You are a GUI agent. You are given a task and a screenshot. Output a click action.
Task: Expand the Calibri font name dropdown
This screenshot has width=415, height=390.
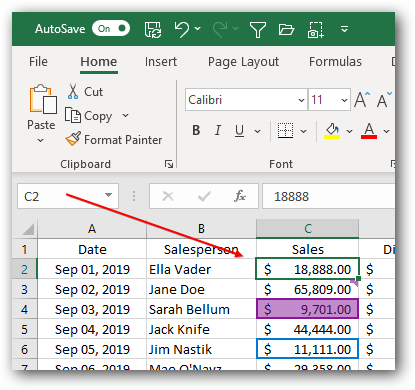coord(301,100)
